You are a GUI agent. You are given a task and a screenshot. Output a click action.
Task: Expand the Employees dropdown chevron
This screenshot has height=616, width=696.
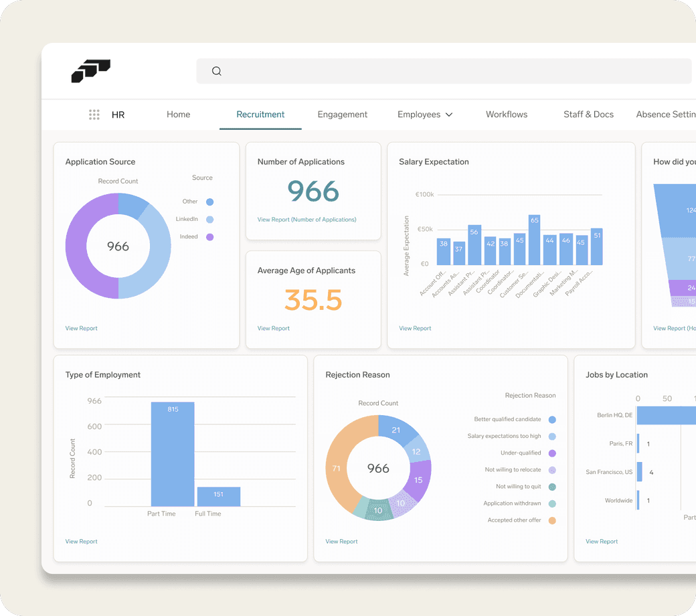coord(449,114)
